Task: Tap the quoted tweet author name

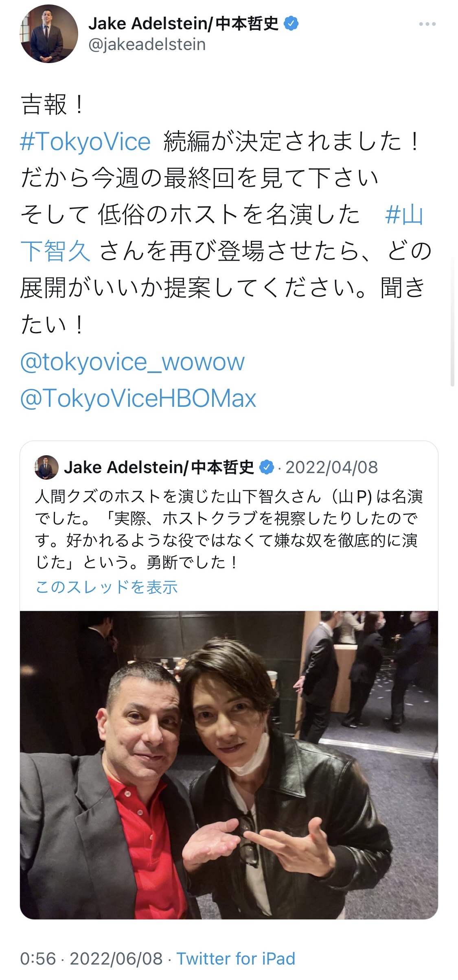Action: (159, 467)
